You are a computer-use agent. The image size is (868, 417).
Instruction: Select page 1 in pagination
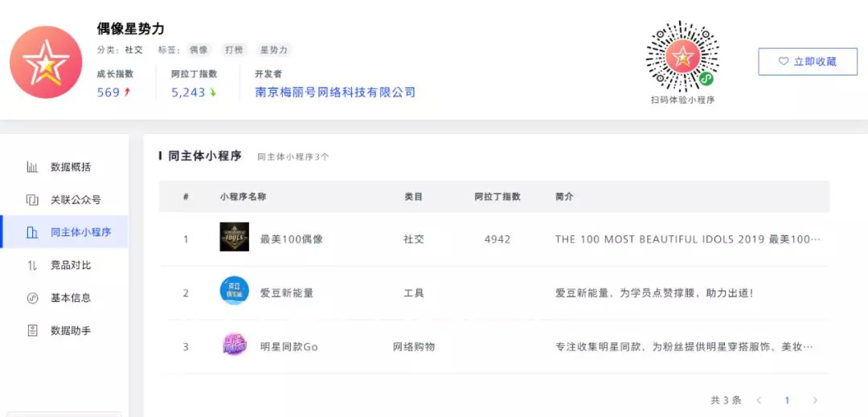tap(788, 400)
